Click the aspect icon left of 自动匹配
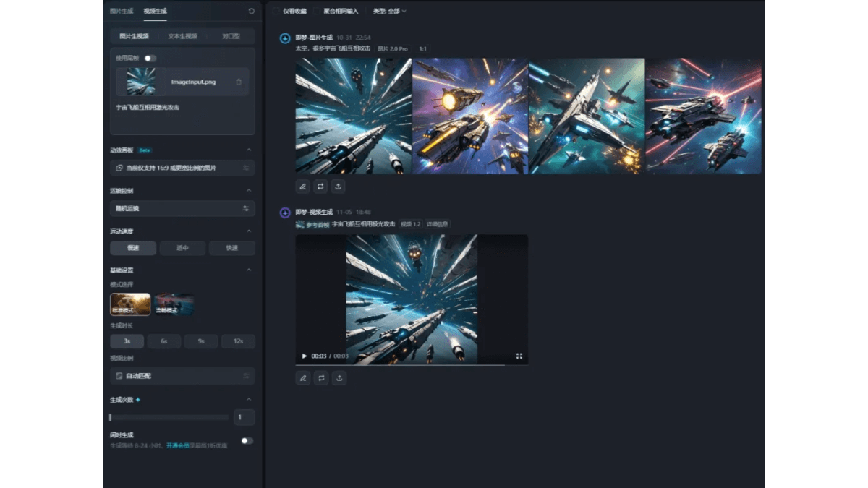This screenshot has width=868, height=488. [119, 376]
